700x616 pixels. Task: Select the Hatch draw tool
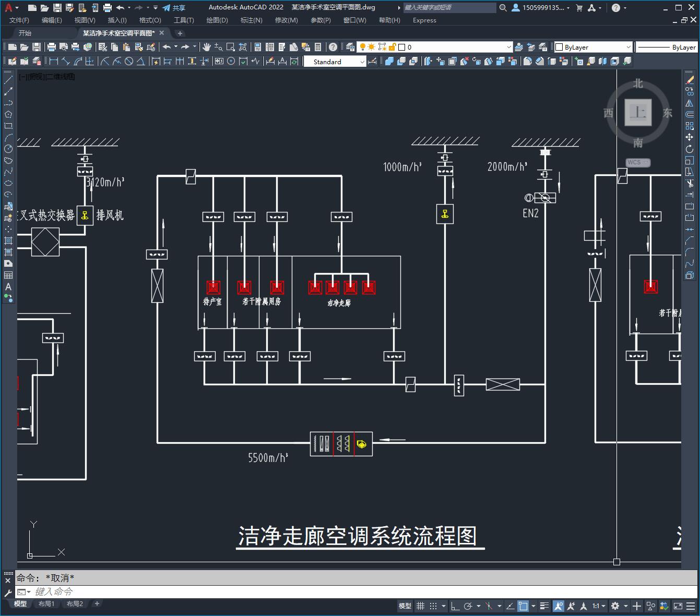click(8, 241)
